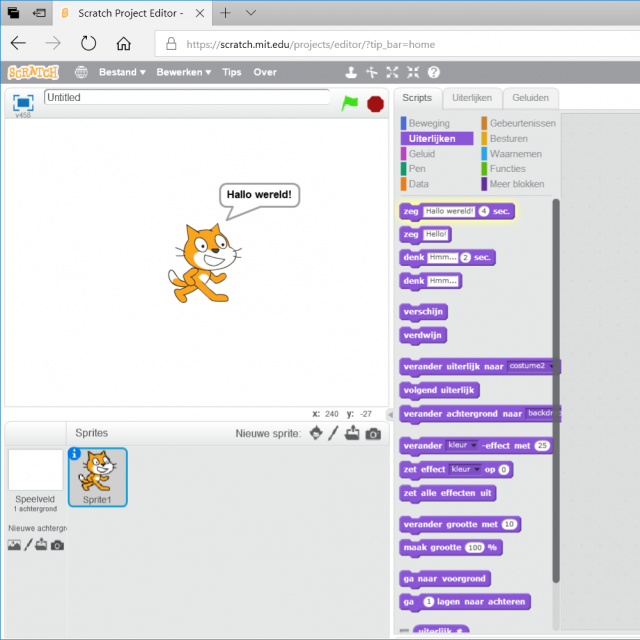Select the Uiterlijken block category
Viewport: 640px width, 640px height.
click(436, 139)
